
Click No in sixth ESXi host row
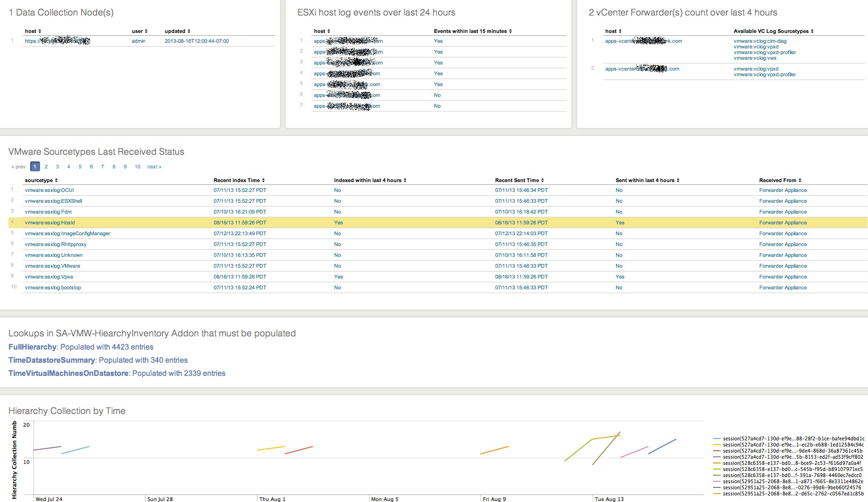tap(437, 95)
